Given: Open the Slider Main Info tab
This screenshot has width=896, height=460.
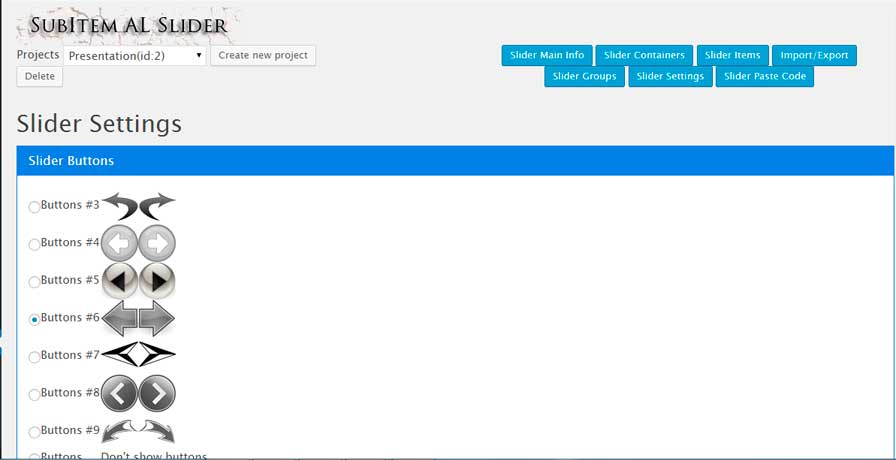Looking at the screenshot, I should point(547,55).
